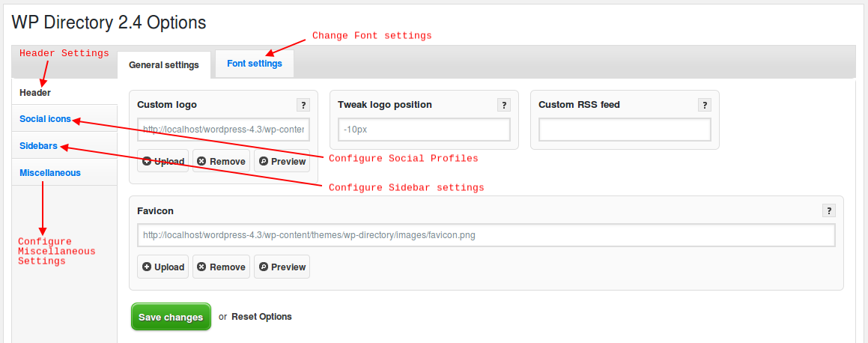Remove the favicon image
Screen dimensions: 868x343
coord(221,267)
